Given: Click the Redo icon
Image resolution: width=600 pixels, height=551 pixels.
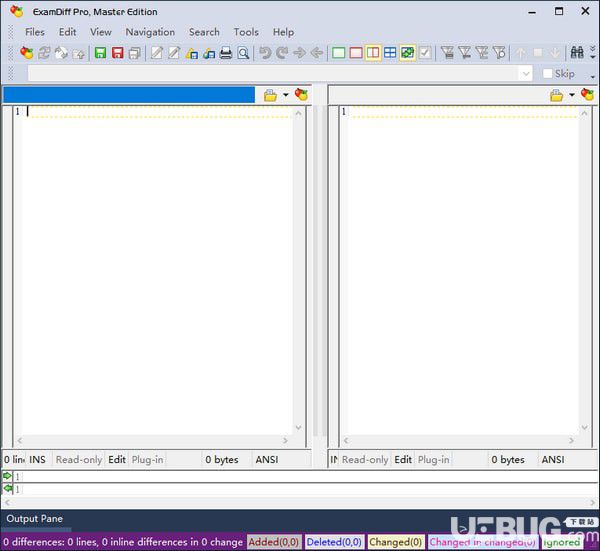Looking at the screenshot, I should [282, 52].
